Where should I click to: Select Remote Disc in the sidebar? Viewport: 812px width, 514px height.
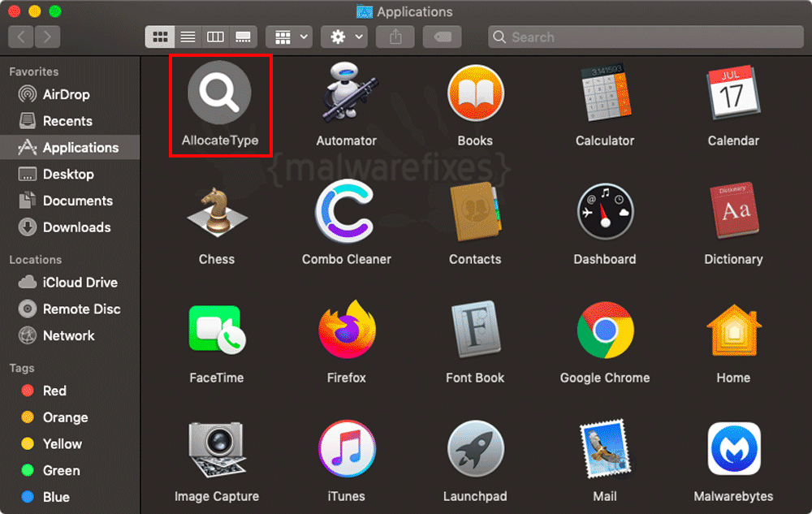point(70,309)
